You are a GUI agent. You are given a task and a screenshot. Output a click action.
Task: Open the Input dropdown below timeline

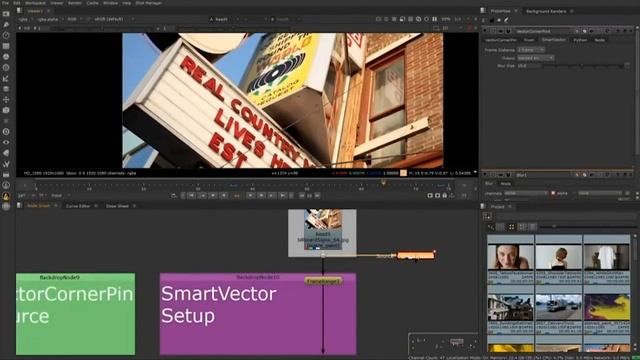59,196
